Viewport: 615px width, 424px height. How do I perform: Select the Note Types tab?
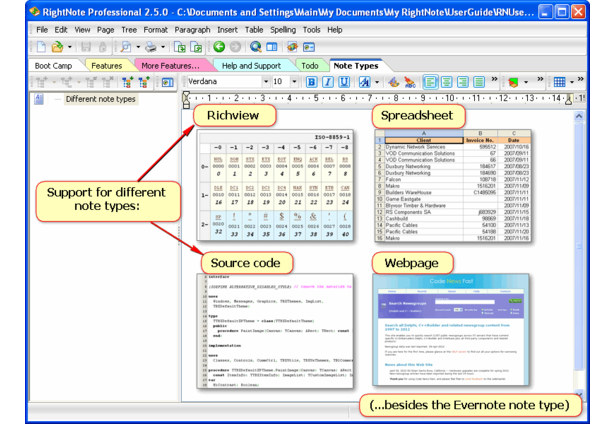(356, 66)
